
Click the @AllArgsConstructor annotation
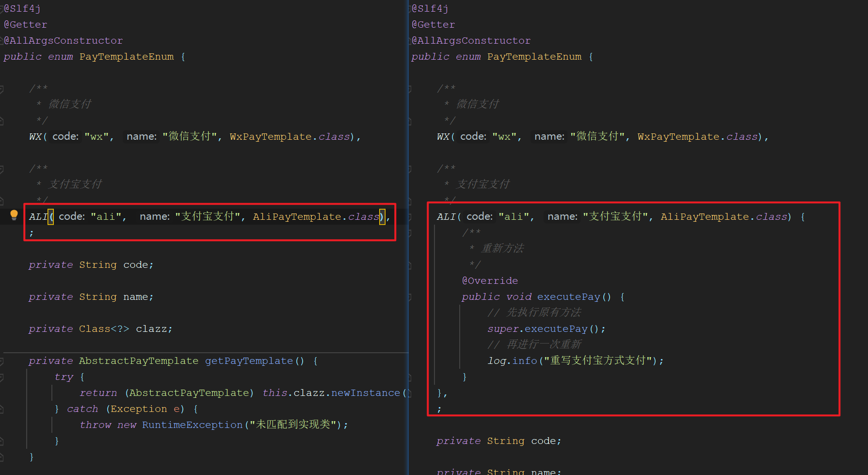tap(63, 40)
